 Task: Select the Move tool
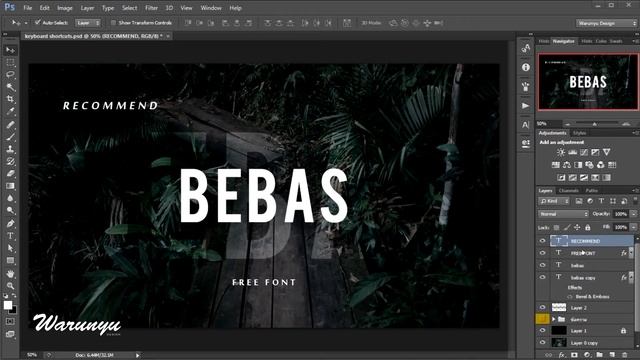(10, 50)
